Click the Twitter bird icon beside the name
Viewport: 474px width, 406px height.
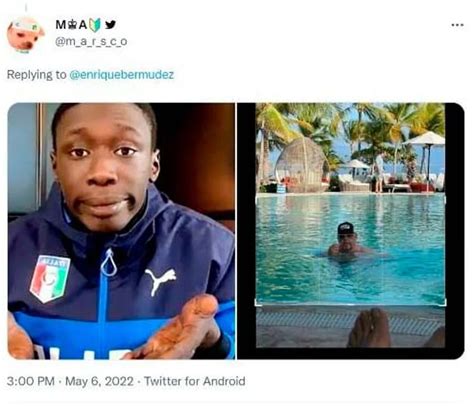110,24
